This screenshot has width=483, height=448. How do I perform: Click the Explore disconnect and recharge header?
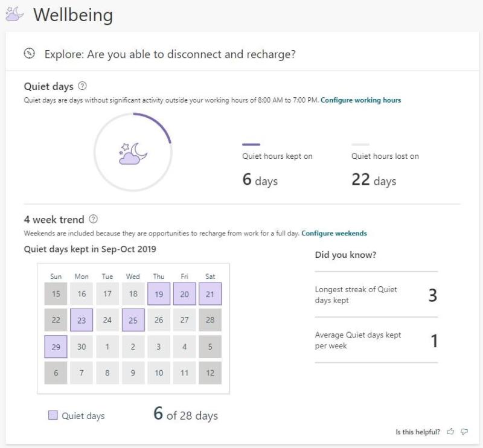point(170,54)
